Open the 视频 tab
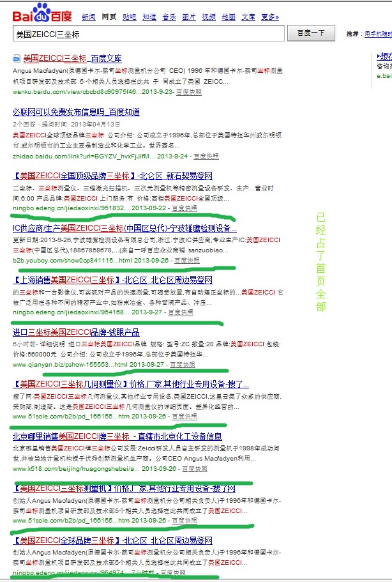The height and width of the screenshot is (582, 392). 209,17
